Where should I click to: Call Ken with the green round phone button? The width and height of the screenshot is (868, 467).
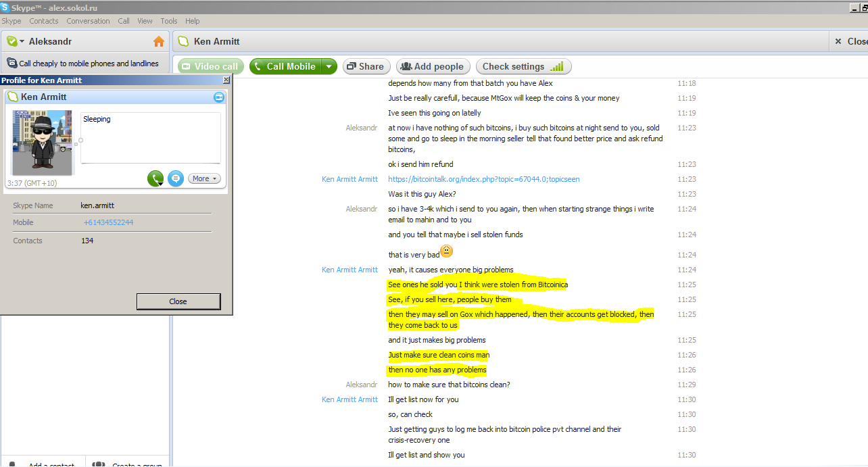(x=155, y=178)
